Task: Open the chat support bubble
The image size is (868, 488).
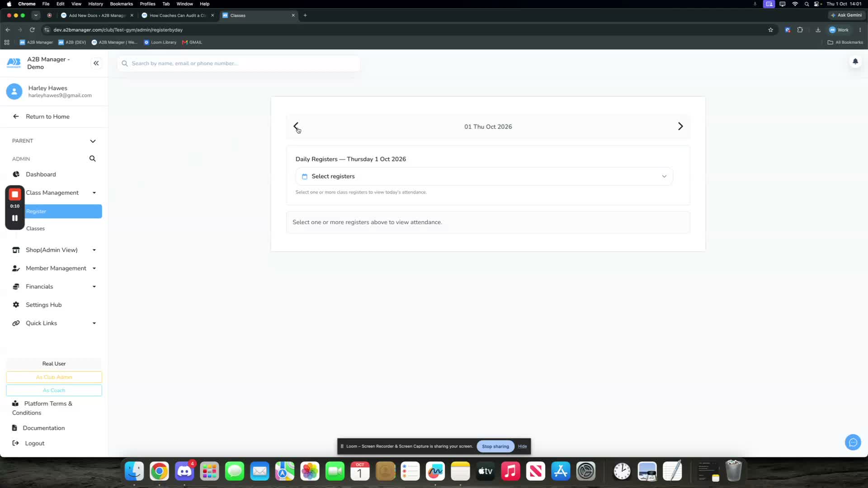Action: tap(853, 442)
